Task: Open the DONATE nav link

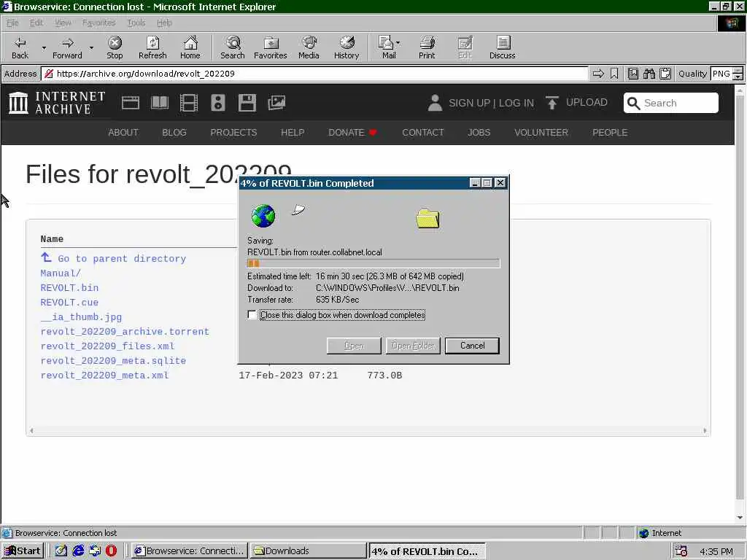Action: (x=352, y=133)
